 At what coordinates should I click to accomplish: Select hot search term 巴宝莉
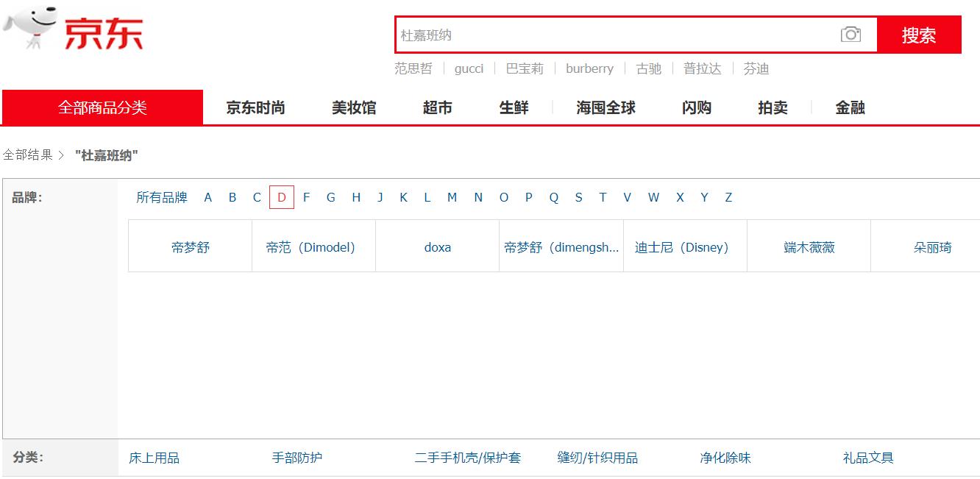(x=525, y=68)
